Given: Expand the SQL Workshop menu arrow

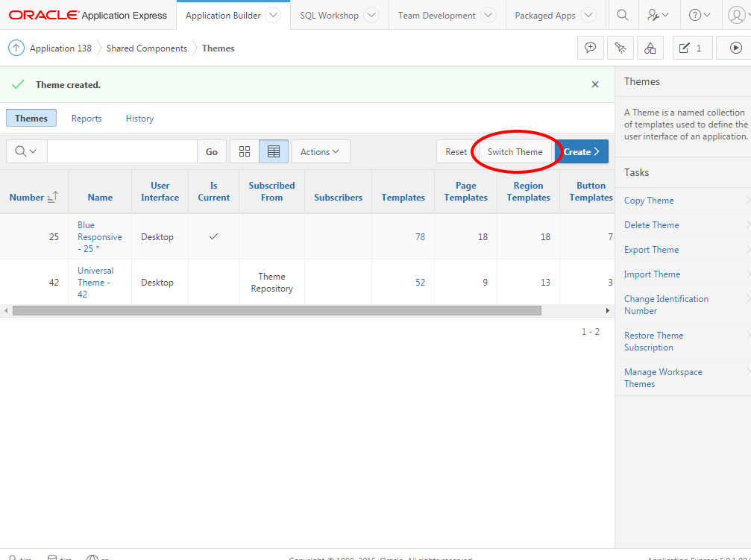Looking at the screenshot, I should pyautogui.click(x=371, y=15).
